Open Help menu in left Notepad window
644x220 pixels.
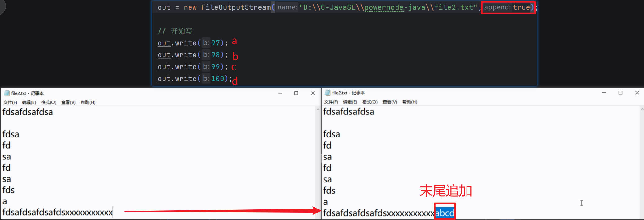[88, 102]
